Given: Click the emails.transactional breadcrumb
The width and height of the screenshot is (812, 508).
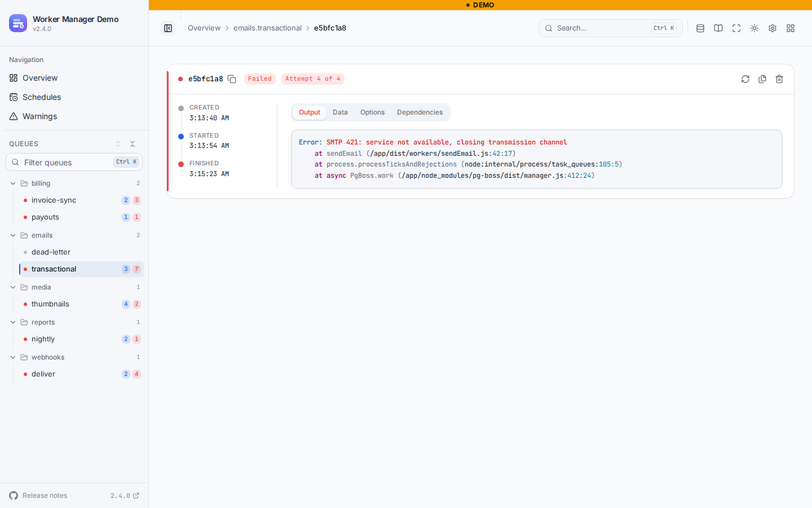Looking at the screenshot, I should point(267,28).
